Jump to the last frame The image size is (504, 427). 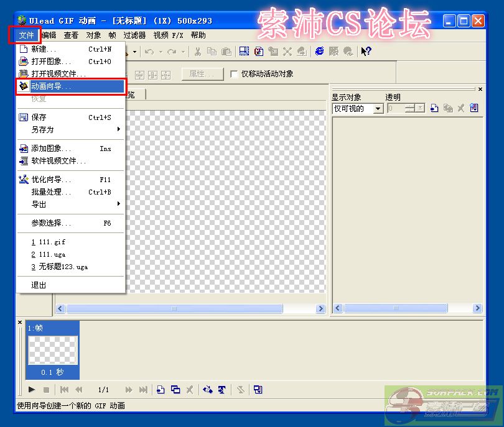pyautogui.click(x=143, y=390)
